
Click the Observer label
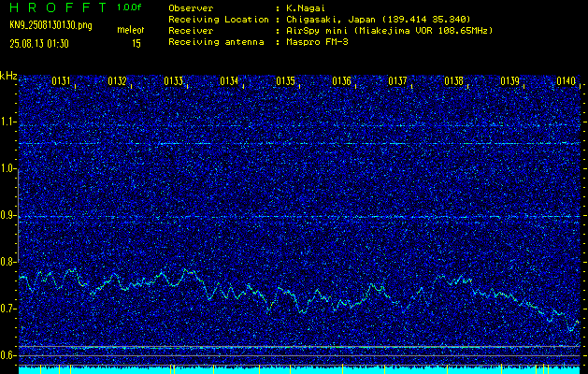tap(191, 8)
